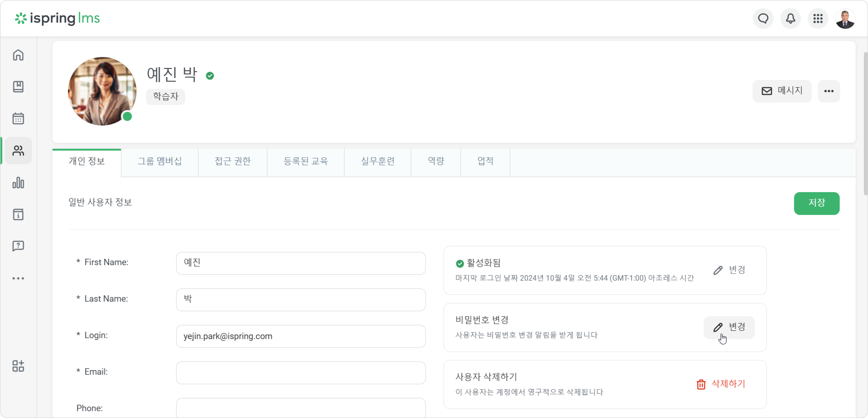This screenshot has width=868, height=418.
Task: Open notifications bell icon
Action: pos(791,18)
